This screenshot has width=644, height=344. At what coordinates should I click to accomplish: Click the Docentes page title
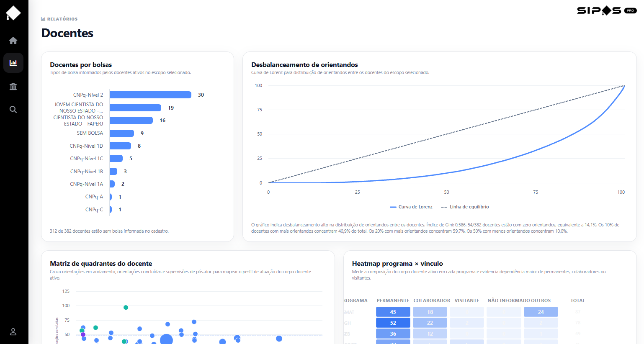click(67, 33)
